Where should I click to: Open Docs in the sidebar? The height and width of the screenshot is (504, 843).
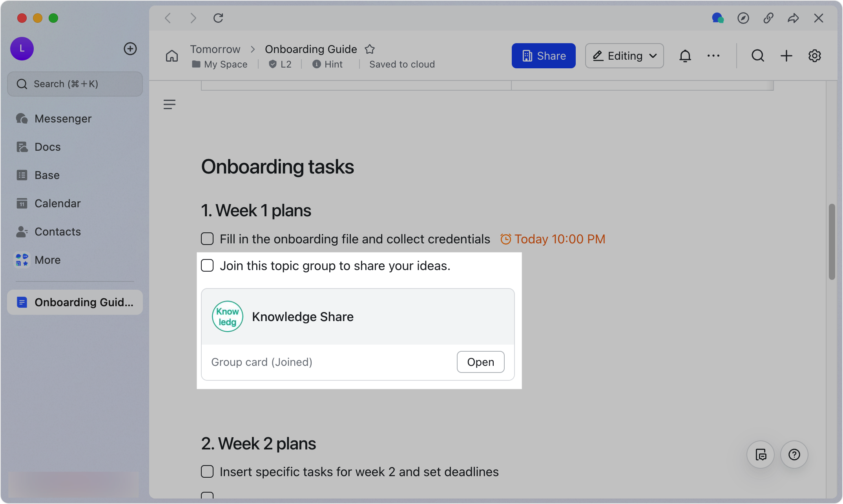click(x=48, y=146)
